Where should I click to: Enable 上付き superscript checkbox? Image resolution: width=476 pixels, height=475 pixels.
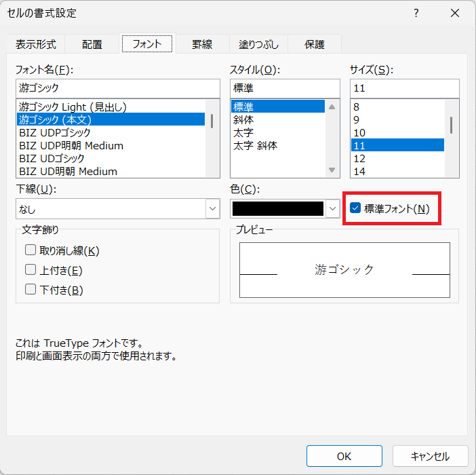(x=31, y=270)
